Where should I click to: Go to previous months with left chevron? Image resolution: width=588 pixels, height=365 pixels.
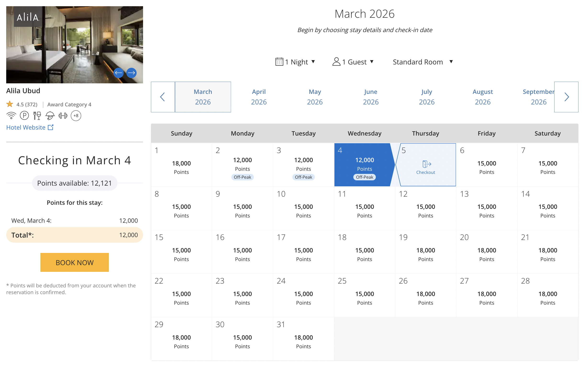click(x=163, y=97)
